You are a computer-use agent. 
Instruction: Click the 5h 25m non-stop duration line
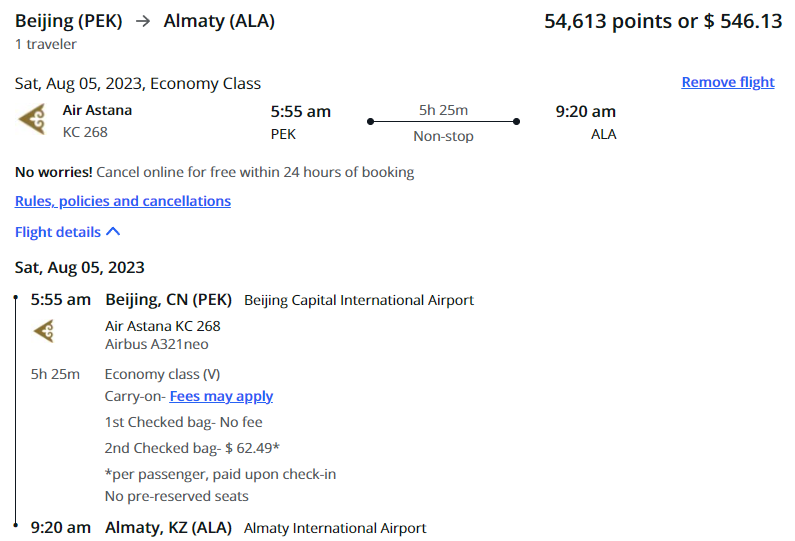coord(443,122)
